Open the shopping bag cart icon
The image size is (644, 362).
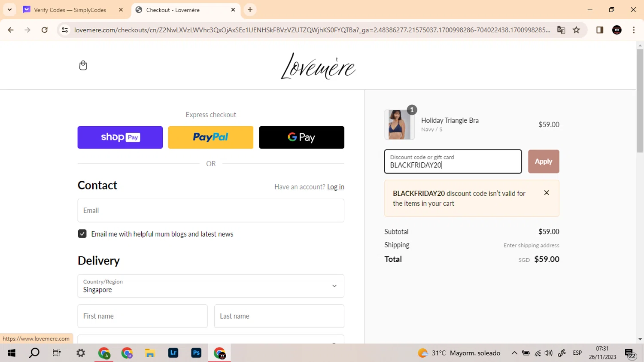coord(83,65)
